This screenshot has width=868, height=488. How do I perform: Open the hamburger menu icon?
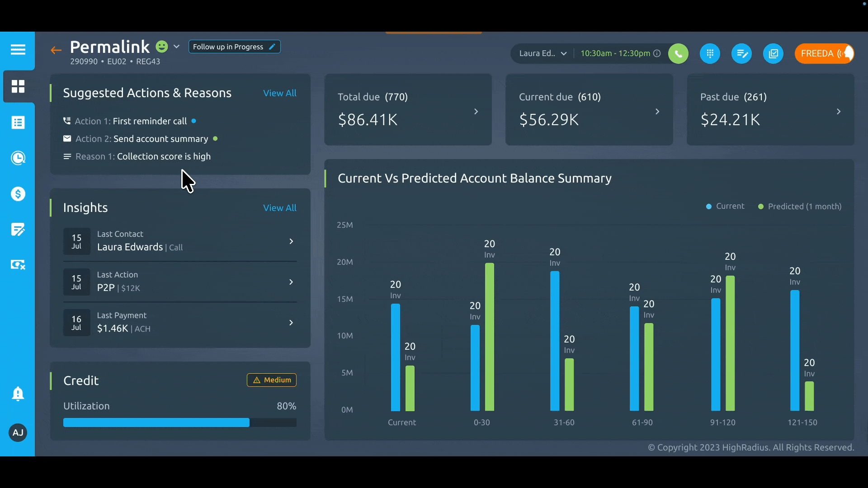click(18, 50)
